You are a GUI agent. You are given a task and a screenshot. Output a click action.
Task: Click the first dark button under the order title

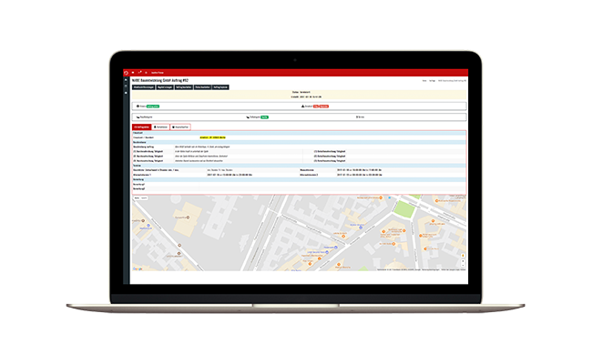pyautogui.click(x=144, y=87)
